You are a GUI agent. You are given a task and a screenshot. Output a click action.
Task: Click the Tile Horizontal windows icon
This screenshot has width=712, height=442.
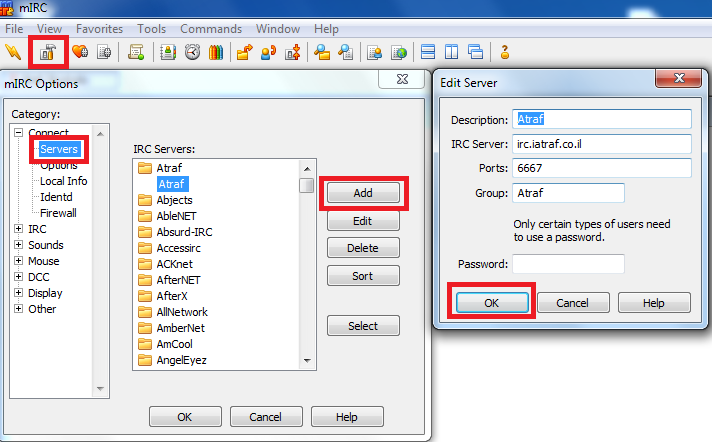pyautogui.click(x=427, y=52)
